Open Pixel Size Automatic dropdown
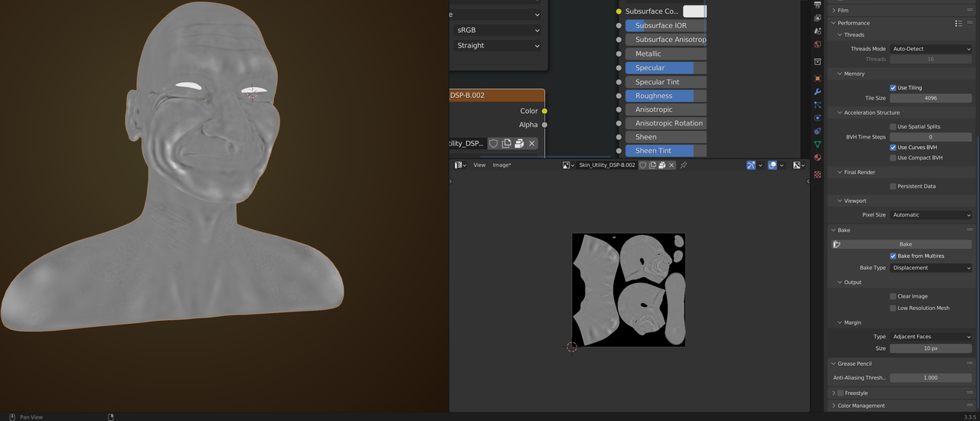Image resolution: width=980 pixels, height=421 pixels. coord(931,215)
